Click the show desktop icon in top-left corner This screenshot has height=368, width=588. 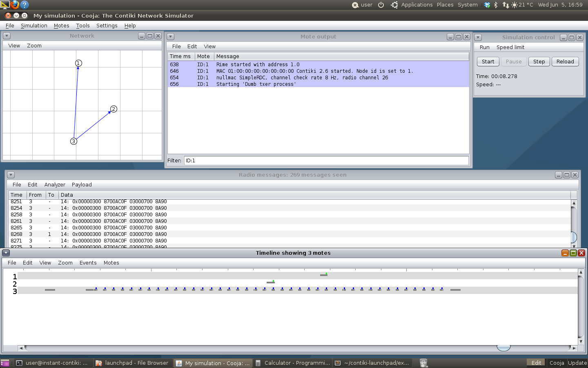4,4
